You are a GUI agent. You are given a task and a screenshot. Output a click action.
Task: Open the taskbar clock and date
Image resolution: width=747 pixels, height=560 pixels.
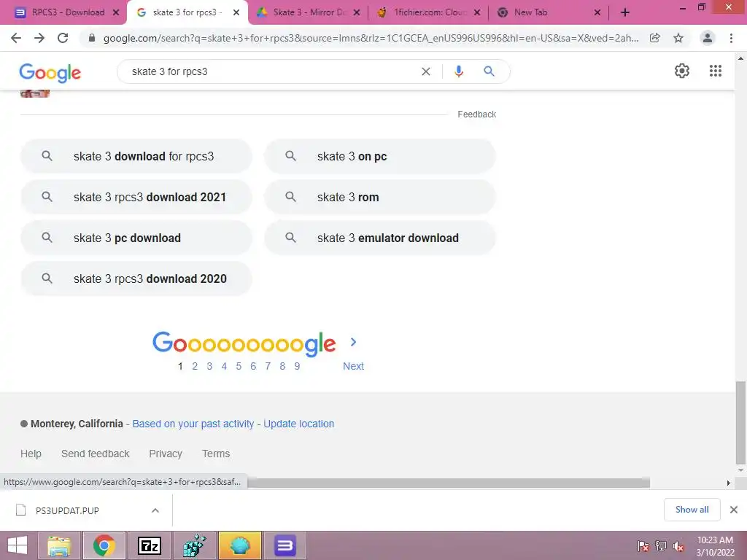pyautogui.click(x=715, y=546)
